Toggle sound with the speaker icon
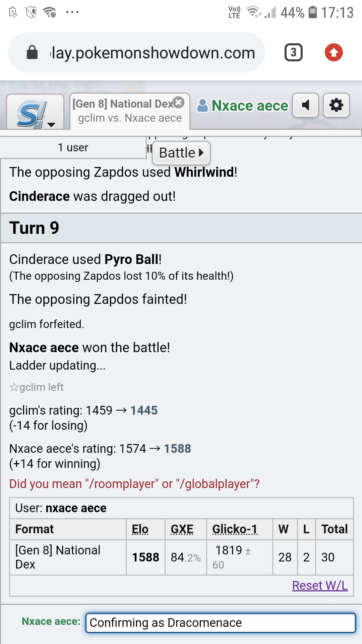 click(305, 105)
